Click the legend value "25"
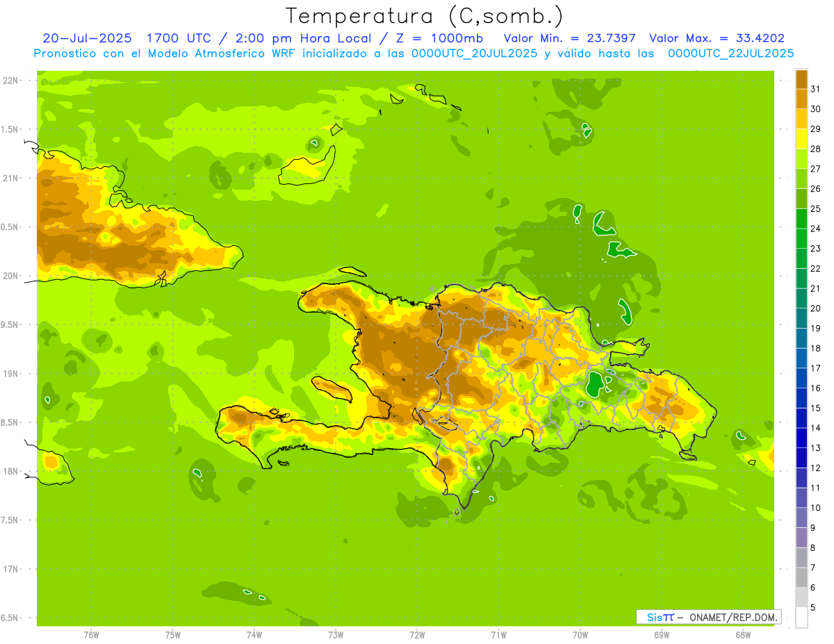 (816, 208)
